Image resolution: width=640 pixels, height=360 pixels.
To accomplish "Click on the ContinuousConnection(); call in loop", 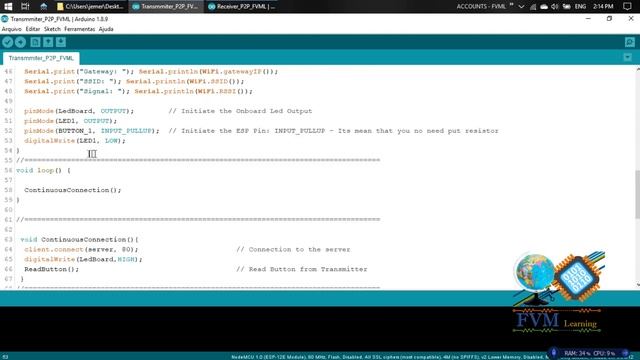I will [x=73, y=190].
